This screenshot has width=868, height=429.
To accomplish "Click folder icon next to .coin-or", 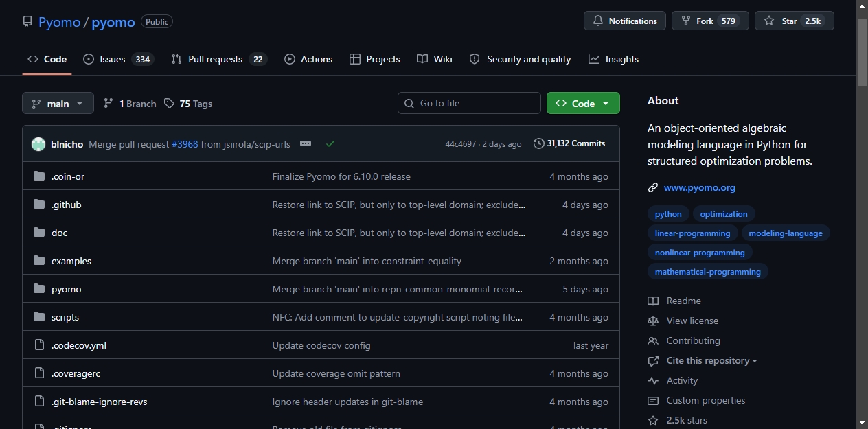I will click(39, 176).
